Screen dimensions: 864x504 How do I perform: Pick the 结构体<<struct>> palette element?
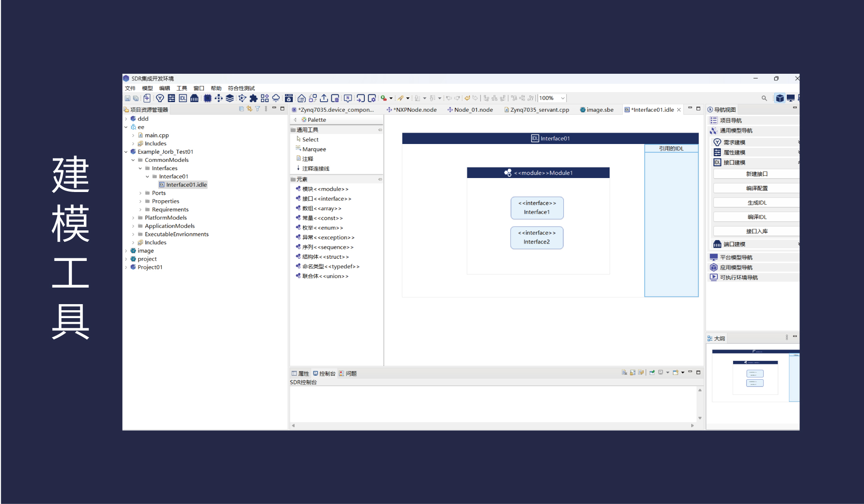point(325,257)
